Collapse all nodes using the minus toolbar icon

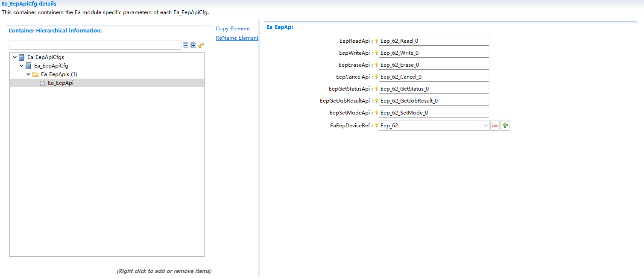(x=185, y=45)
